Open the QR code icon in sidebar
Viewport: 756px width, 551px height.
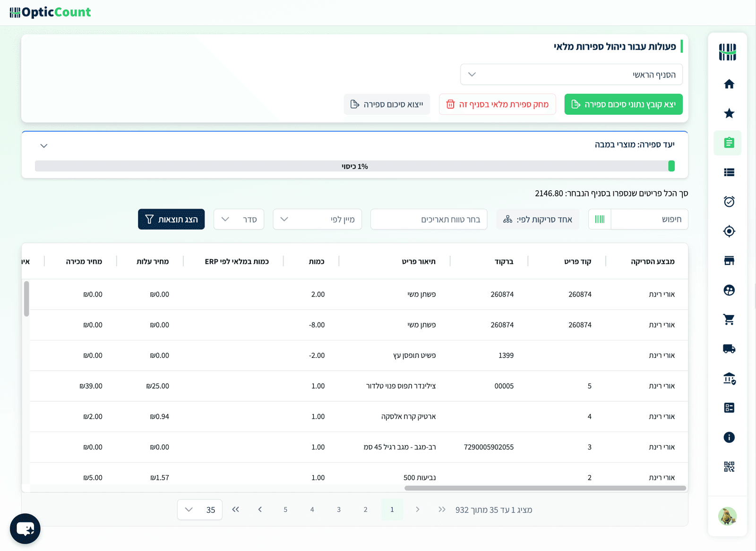point(729,467)
